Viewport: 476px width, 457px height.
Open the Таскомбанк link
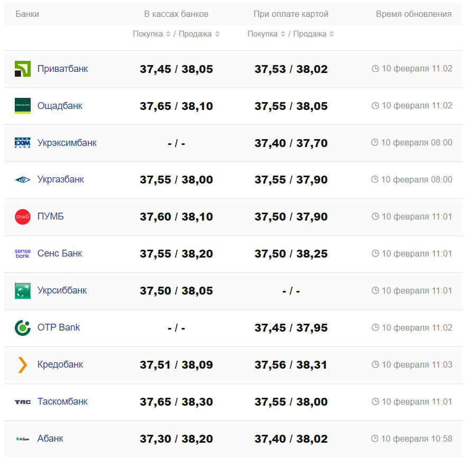(62, 401)
